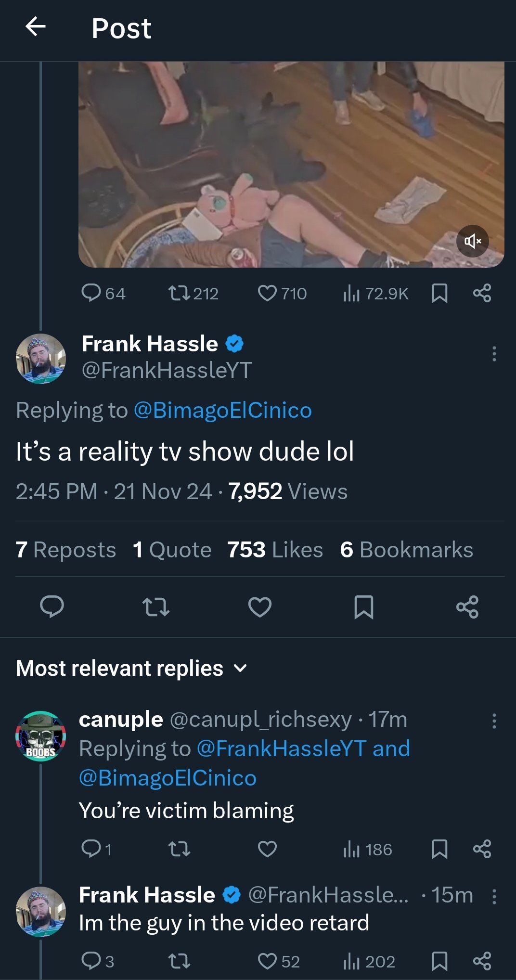Open the 753 Likes list

[x=275, y=550]
